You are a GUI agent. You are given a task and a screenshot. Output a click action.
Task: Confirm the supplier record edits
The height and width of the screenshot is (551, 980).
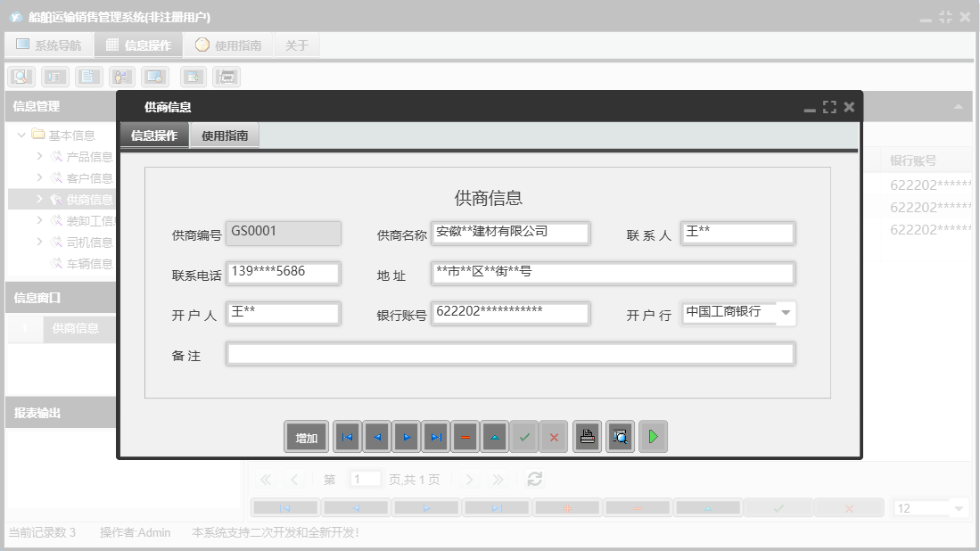pyautogui.click(x=525, y=436)
